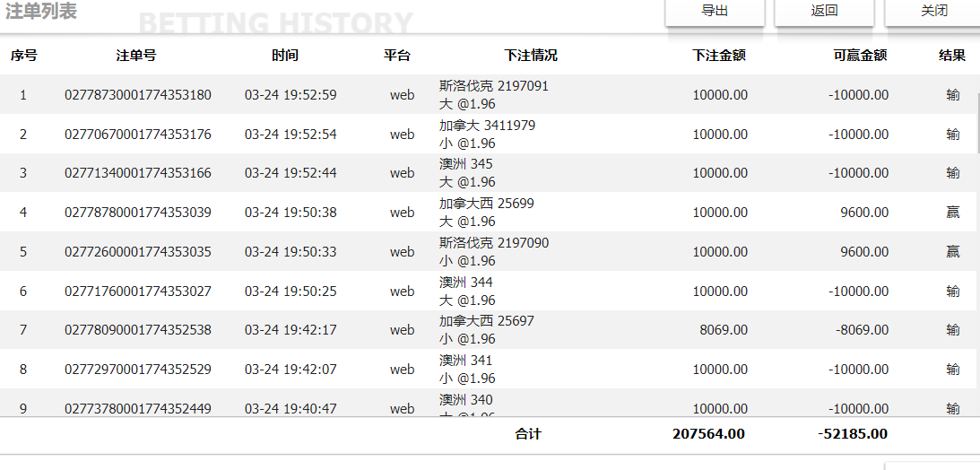This screenshot has height=470, width=980.
Task: Select bet number 02778730001774353180
Action: (x=138, y=95)
